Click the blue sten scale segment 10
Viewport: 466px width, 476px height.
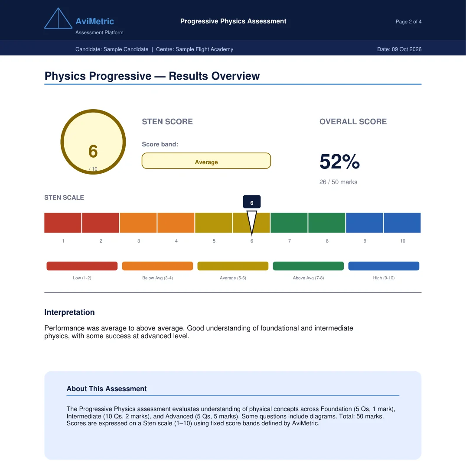coord(402,223)
